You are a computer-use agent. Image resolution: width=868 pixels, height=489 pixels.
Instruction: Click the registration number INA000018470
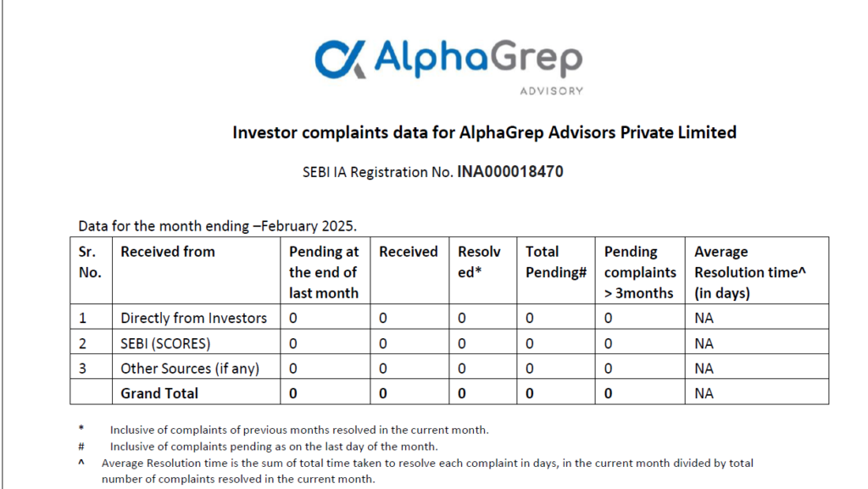[509, 172]
